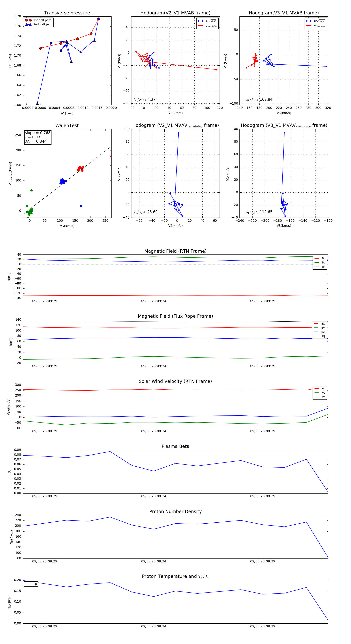Click 'Hodogram (V3_V1 MVAV remaining frame)' title
Image resolution: width=351 pixels, height=644 pixels.
284,125
